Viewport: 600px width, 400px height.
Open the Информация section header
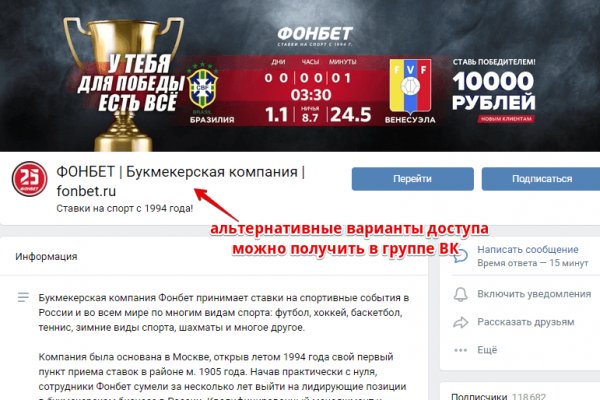(46, 256)
